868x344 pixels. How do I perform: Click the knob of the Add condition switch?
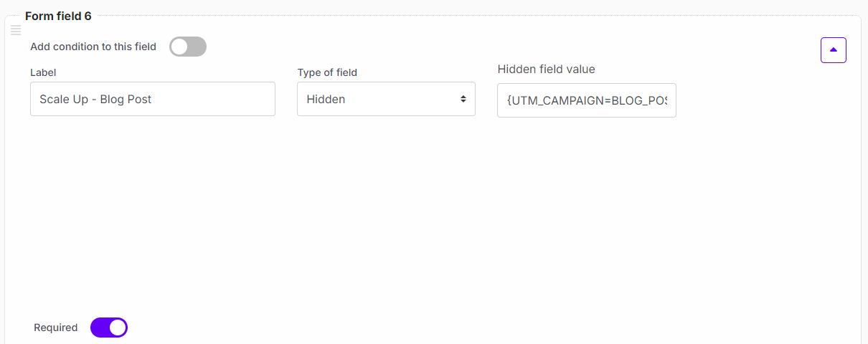click(x=179, y=47)
